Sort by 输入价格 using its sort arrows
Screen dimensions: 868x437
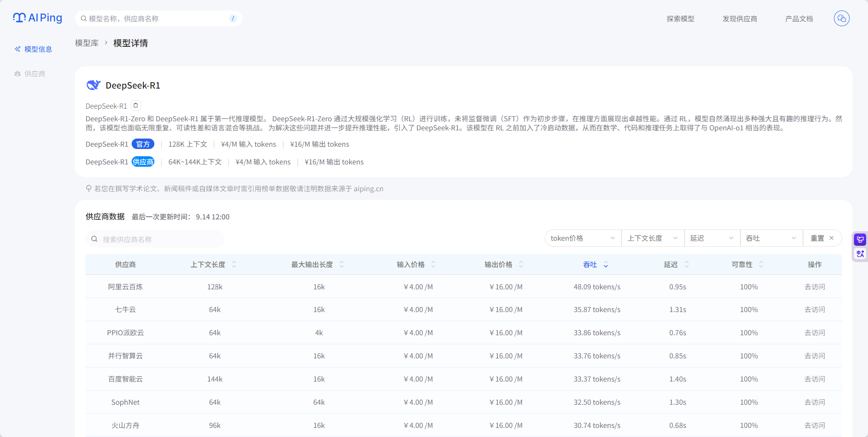tap(434, 264)
